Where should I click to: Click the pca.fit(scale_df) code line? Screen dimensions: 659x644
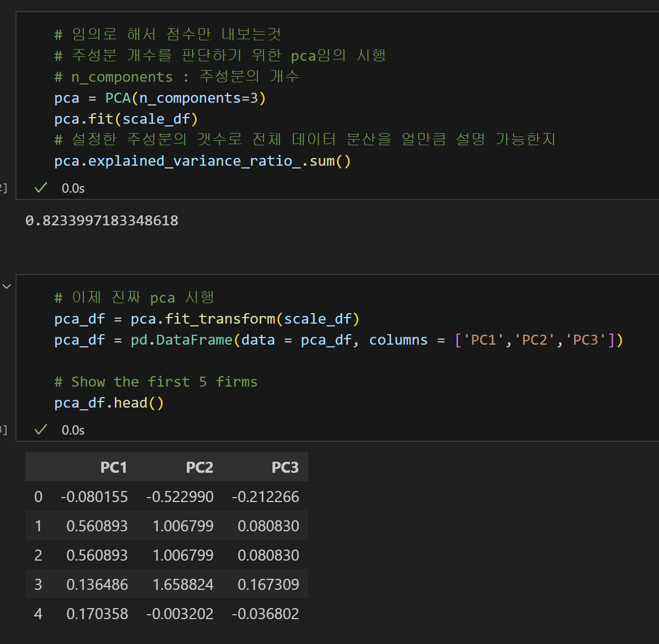pyautogui.click(x=126, y=119)
